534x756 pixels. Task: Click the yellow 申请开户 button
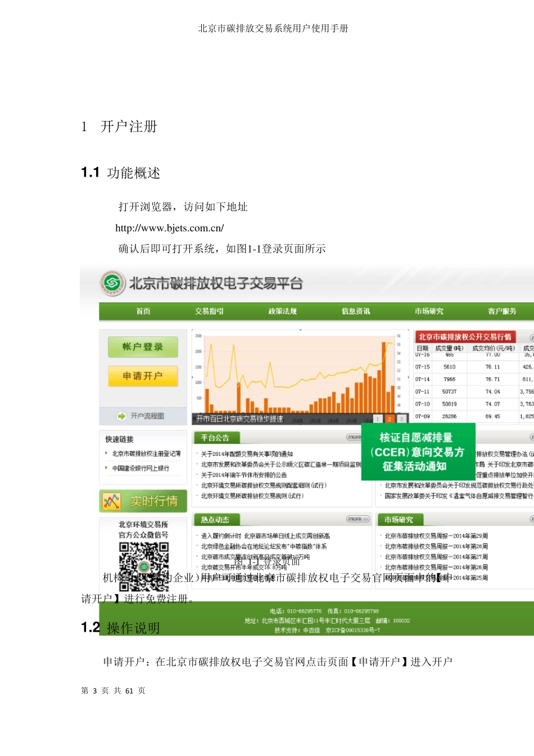pos(143,376)
